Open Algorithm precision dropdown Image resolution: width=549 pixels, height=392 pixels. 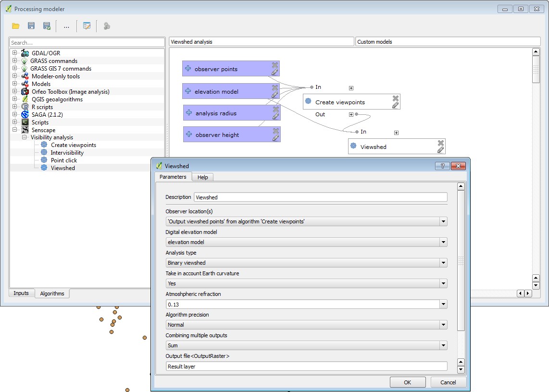click(444, 325)
